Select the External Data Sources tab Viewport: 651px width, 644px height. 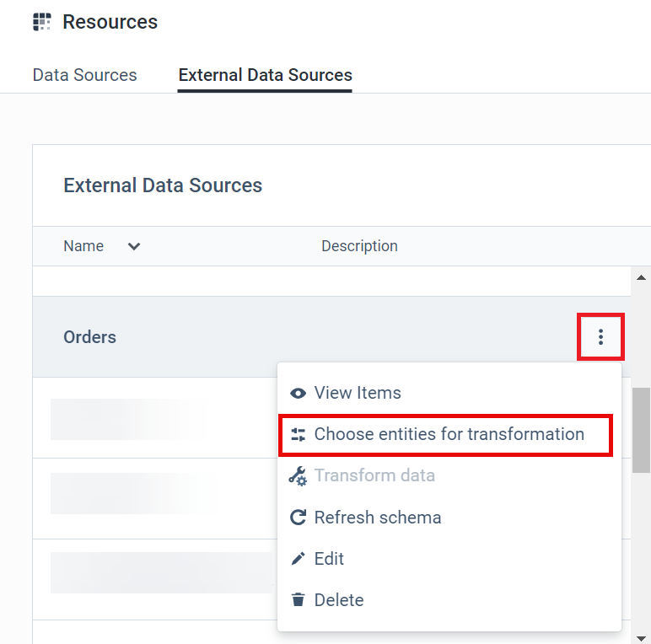point(265,75)
